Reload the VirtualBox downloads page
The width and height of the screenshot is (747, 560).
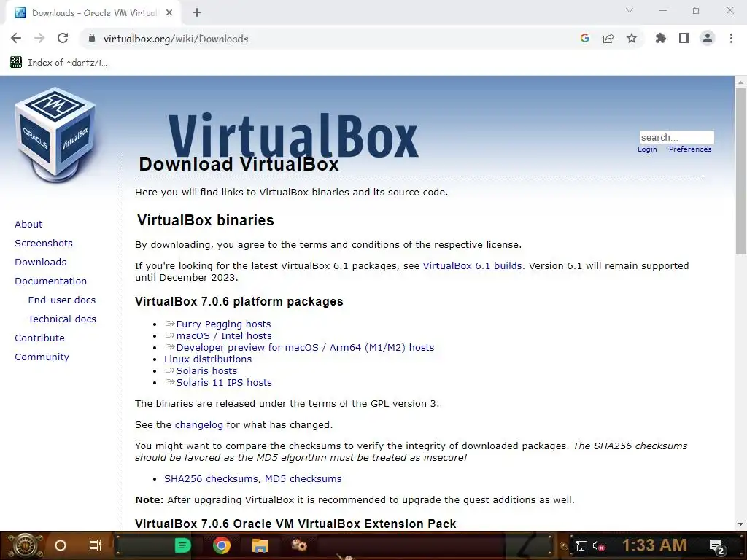click(63, 39)
